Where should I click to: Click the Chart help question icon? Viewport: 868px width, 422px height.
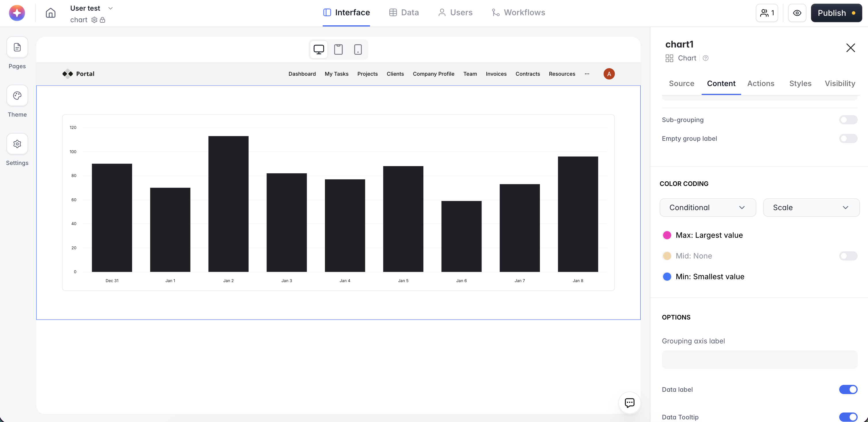(x=705, y=58)
